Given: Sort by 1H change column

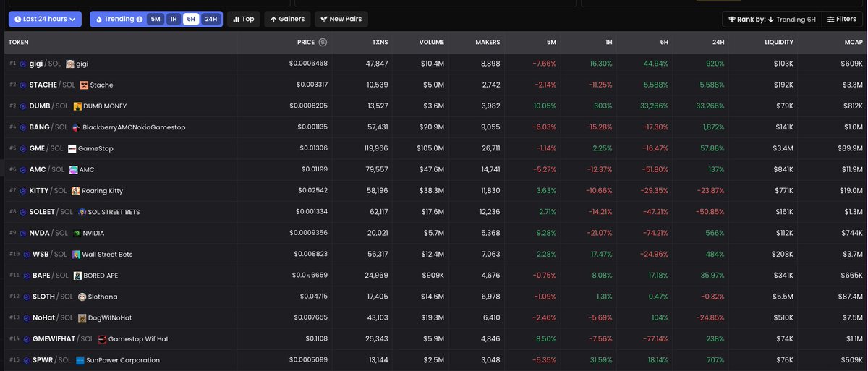Looking at the screenshot, I should 607,43.
